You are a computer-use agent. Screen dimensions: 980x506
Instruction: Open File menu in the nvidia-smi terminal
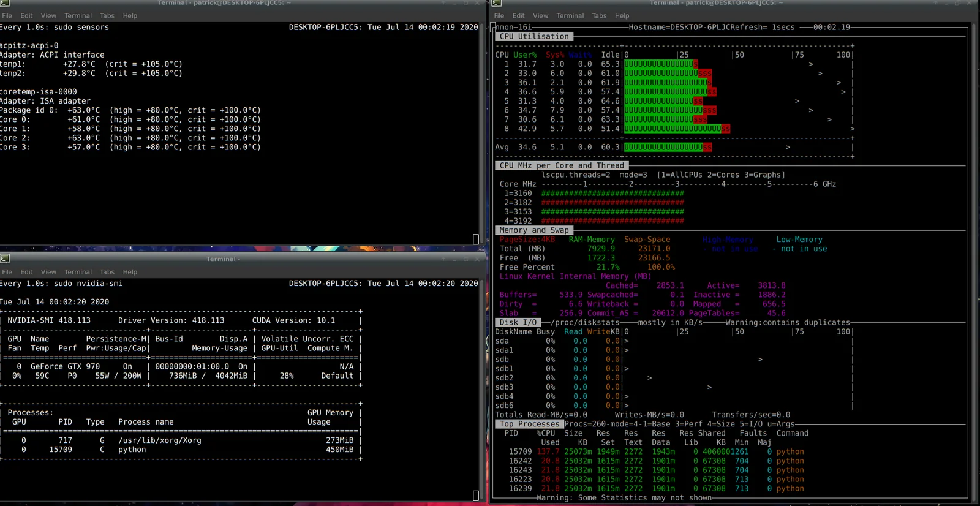(7, 272)
